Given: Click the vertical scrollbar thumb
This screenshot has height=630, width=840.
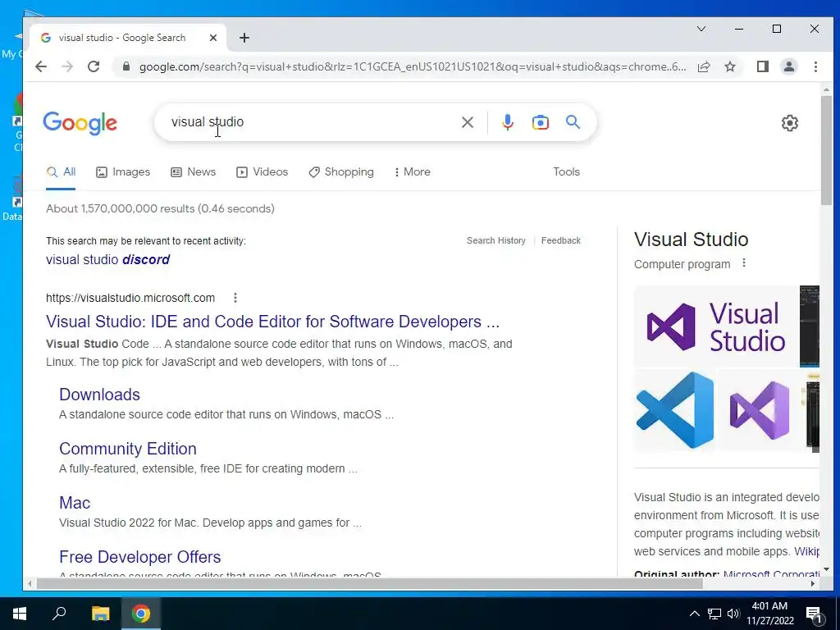Looking at the screenshot, I should pos(826,150).
